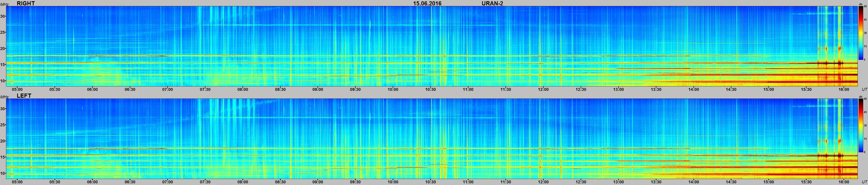The image size is (868, 185).
Task: Click the 14:00 tick under the LEFT panel
Action: coord(693,182)
